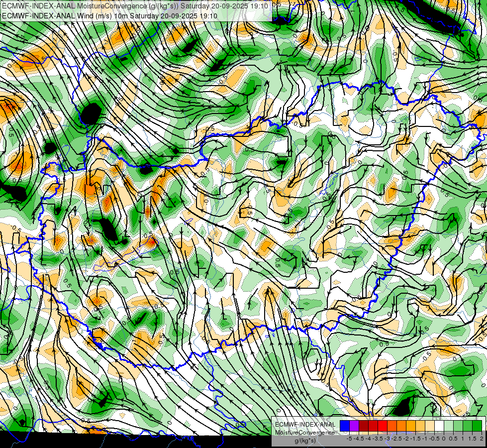Select the purple legend color swatch
Screen dimensions: 487x448
point(354,426)
